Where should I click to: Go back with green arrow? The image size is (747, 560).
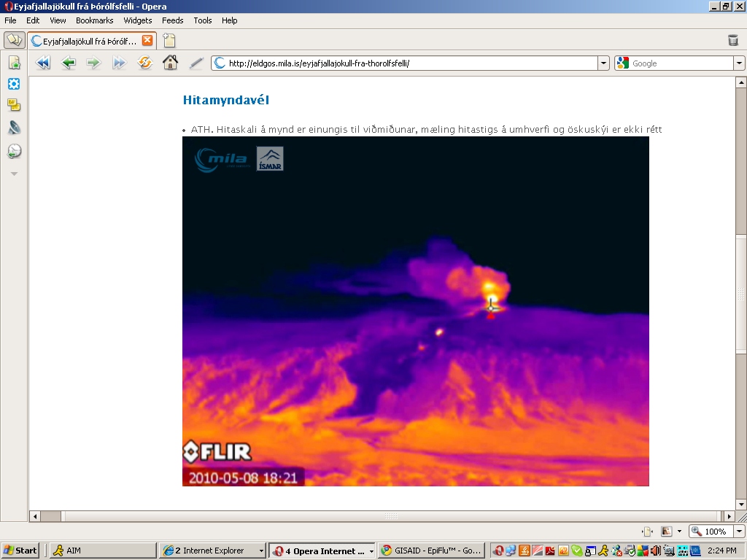click(69, 63)
